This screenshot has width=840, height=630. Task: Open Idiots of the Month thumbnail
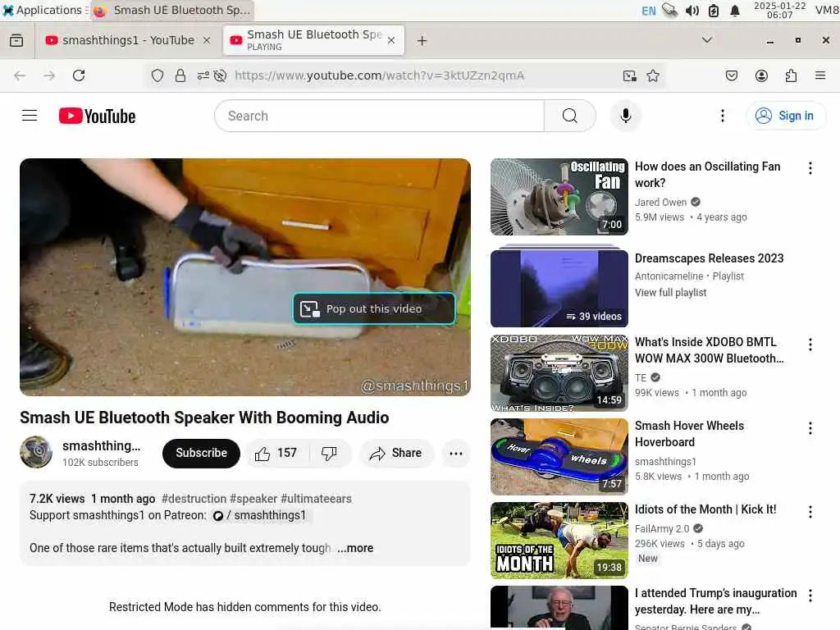pos(559,540)
